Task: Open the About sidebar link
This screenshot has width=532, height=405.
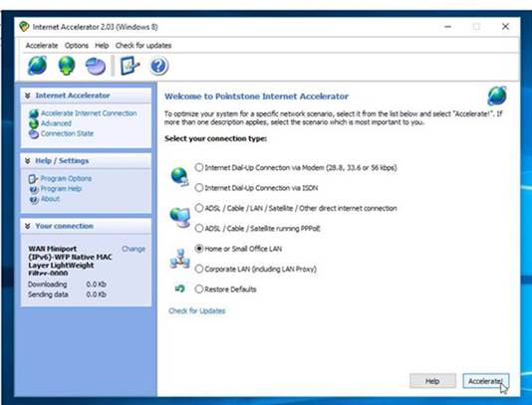Action: 50,199
